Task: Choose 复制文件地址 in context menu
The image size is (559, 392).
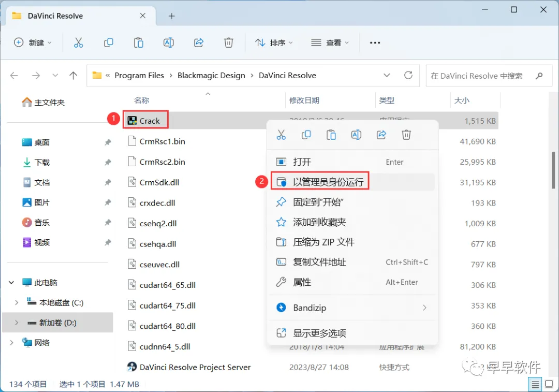Action: [352, 262]
